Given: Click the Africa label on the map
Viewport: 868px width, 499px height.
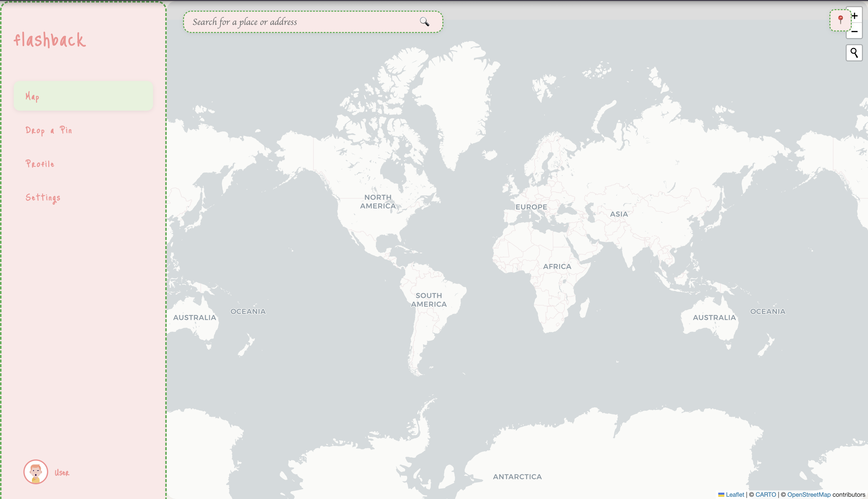Looking at the screenshot, I should 557,266.
